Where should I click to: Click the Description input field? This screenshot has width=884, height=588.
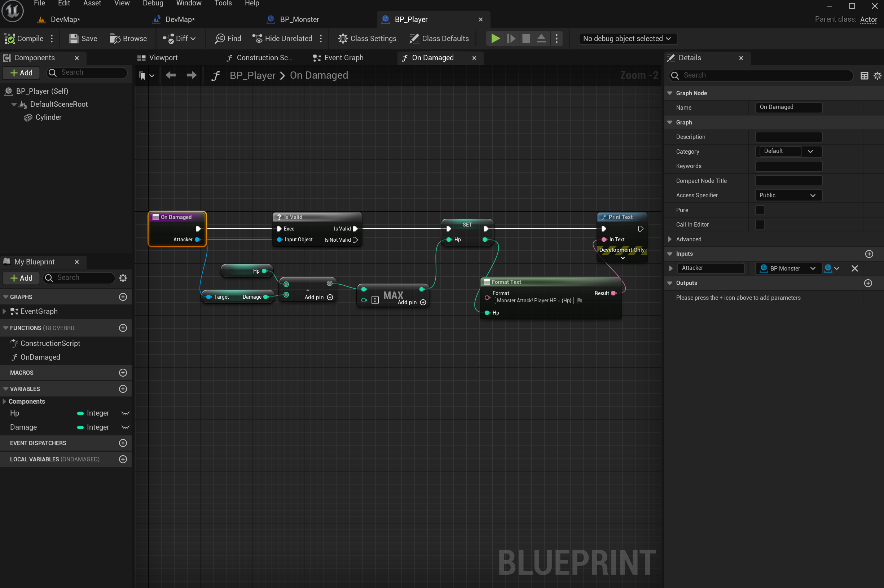(788, 137)
